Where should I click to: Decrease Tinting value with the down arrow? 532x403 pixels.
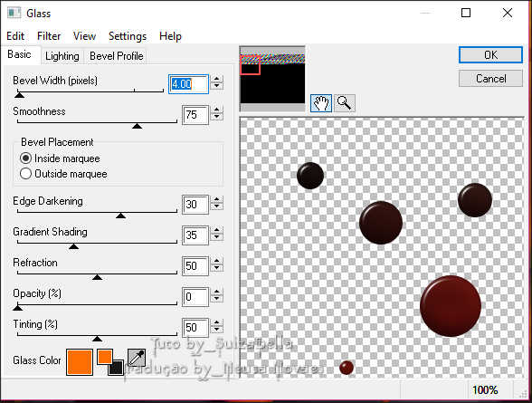[216, 331]
